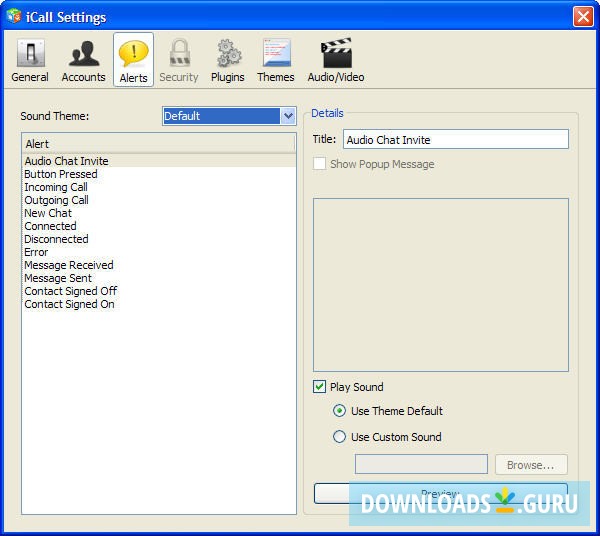Select the Contact Signed On alert
The width and height of the screenshot is (600, 536).
(x=159, y=304)
